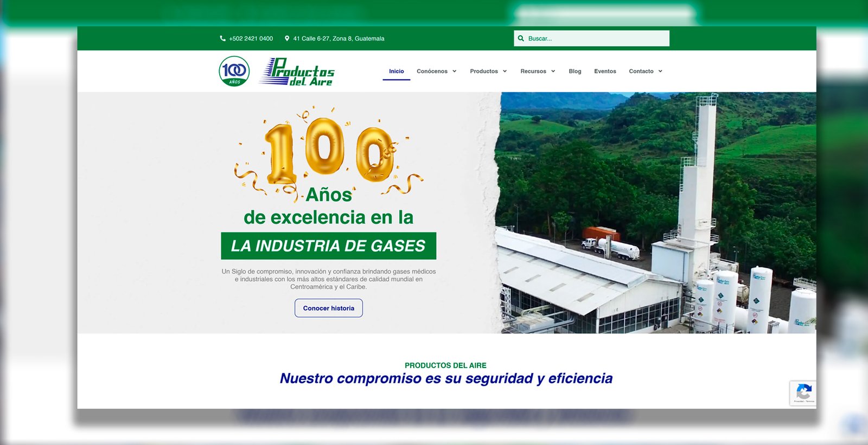Open the Contacto menu label
Viewport: 868px width, 445px height.
tap(641, 72)
